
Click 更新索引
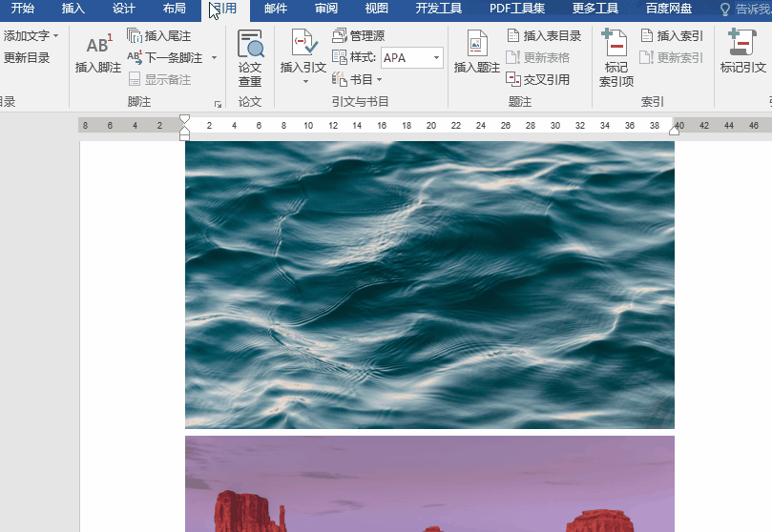672,57
